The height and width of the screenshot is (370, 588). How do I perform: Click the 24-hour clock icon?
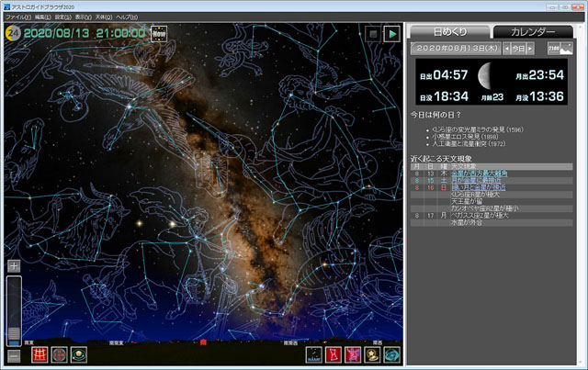(x=13, y=33)
